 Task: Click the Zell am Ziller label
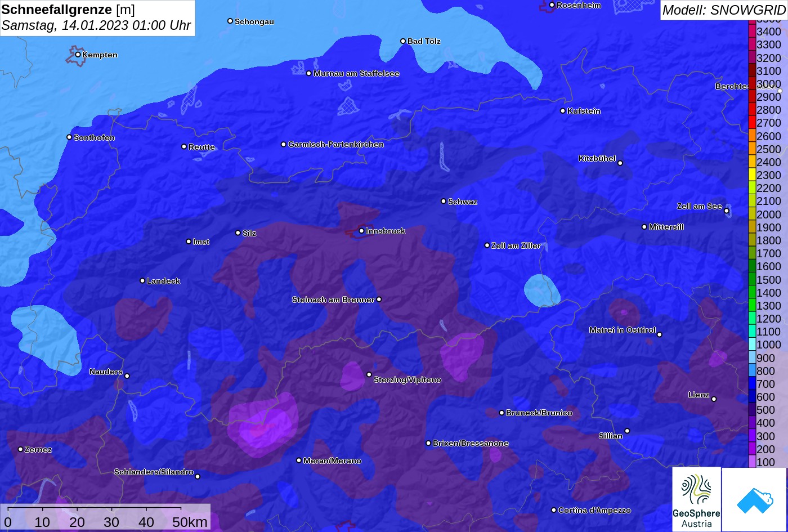pos(516,245)
